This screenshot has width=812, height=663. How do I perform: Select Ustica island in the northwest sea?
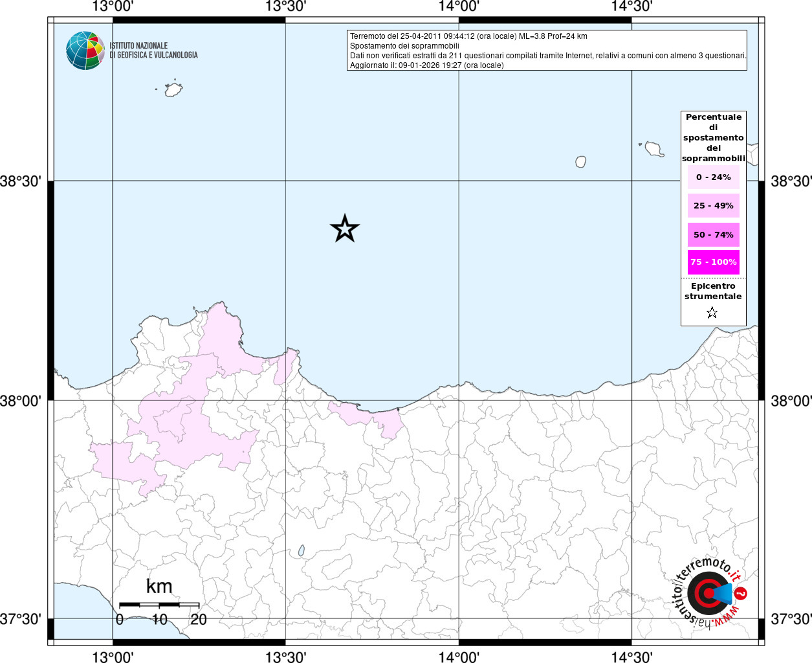(173, 89)
